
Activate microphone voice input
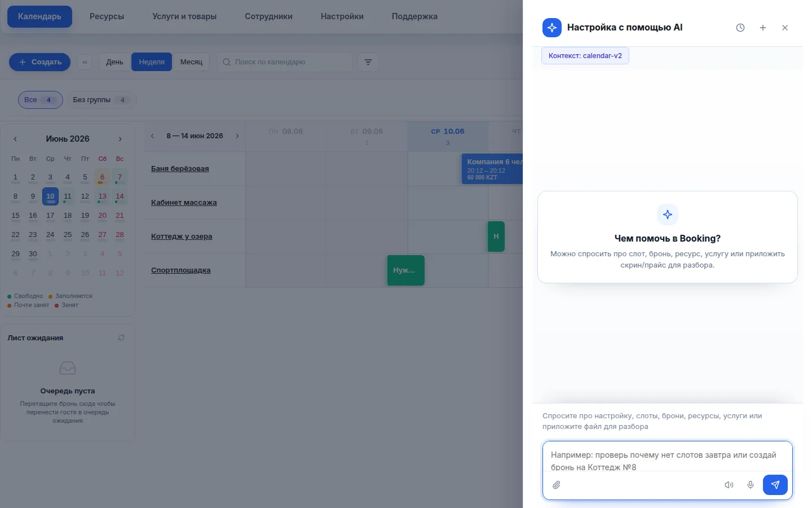click(x=751, y=485)
